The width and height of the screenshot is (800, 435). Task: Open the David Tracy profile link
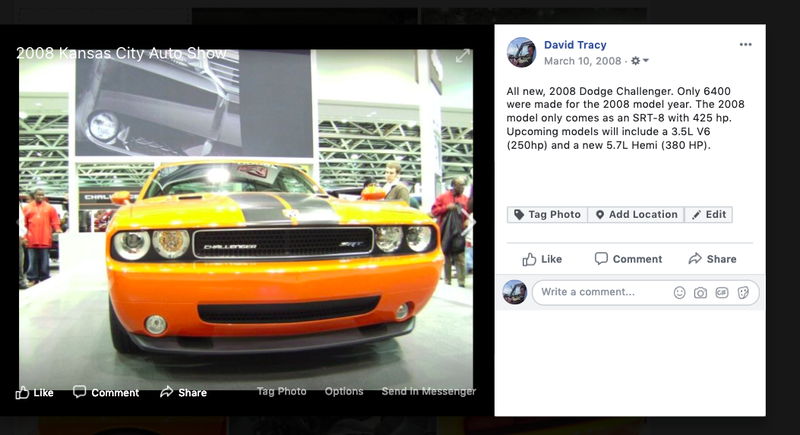coord(575,45)
